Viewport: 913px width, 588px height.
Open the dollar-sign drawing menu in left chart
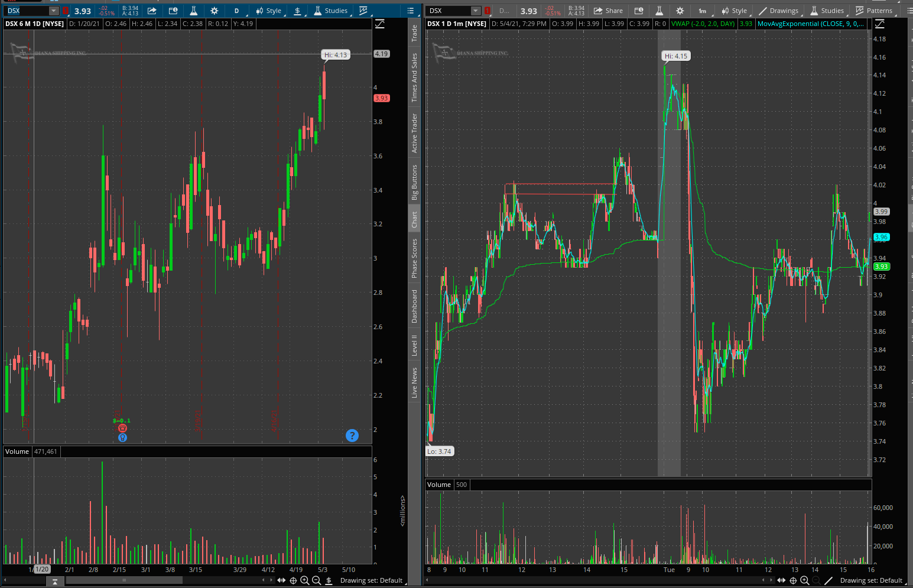coord(298,11)
